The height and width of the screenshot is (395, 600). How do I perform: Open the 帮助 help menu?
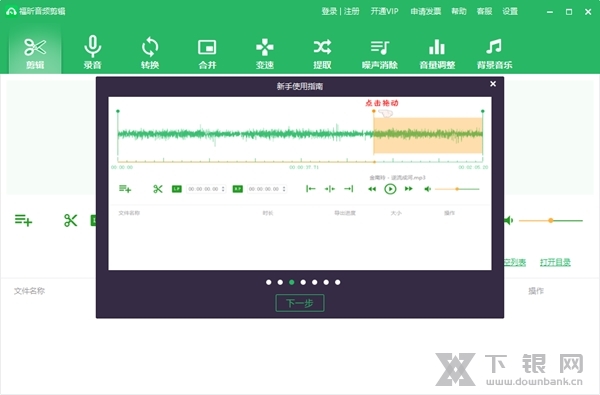click(x=459, y=11)
